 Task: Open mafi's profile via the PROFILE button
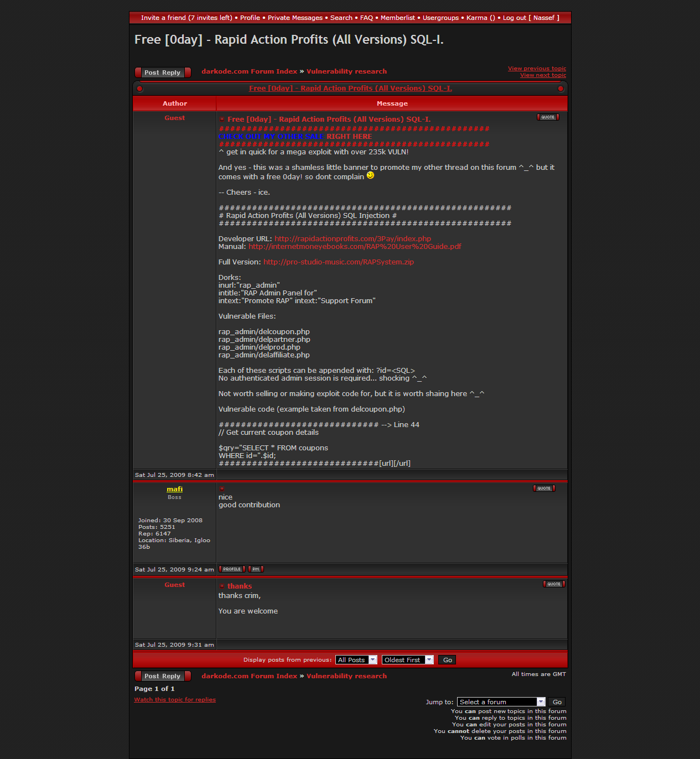232,569
